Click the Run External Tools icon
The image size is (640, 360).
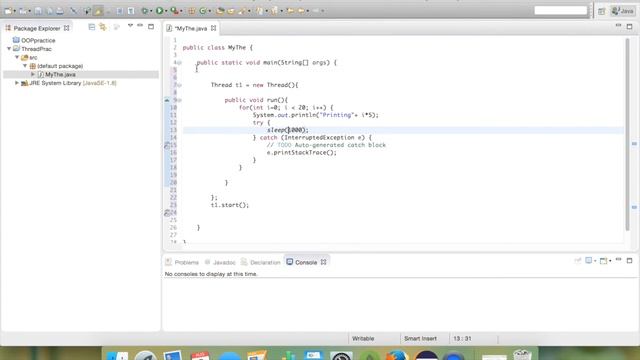[174, 11]
